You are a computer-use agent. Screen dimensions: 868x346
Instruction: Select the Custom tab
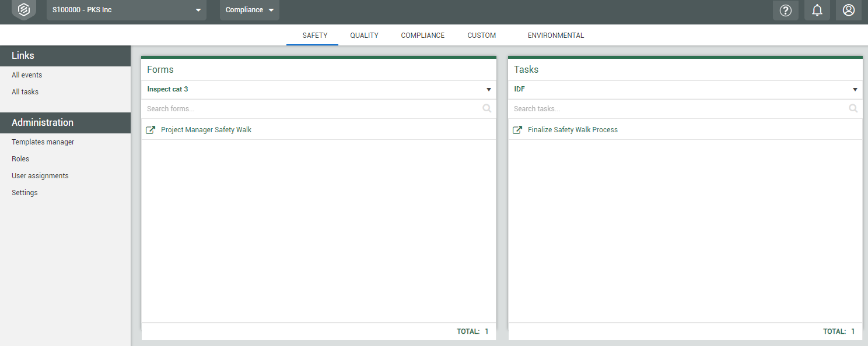(x=481, y=36)
